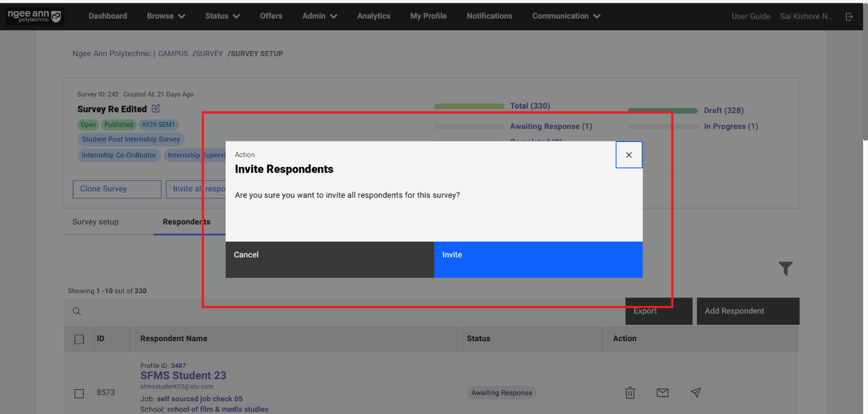This screenshot has width=868, height=414.
Task: Open the Status dropdown in navbar
Action: pyautogui.click(x=222, y=16)
